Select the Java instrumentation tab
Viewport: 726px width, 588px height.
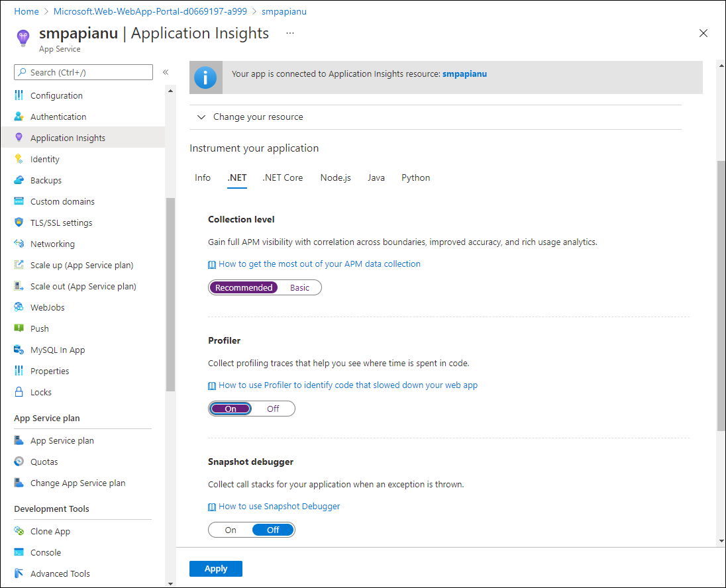tap(376, 177)
